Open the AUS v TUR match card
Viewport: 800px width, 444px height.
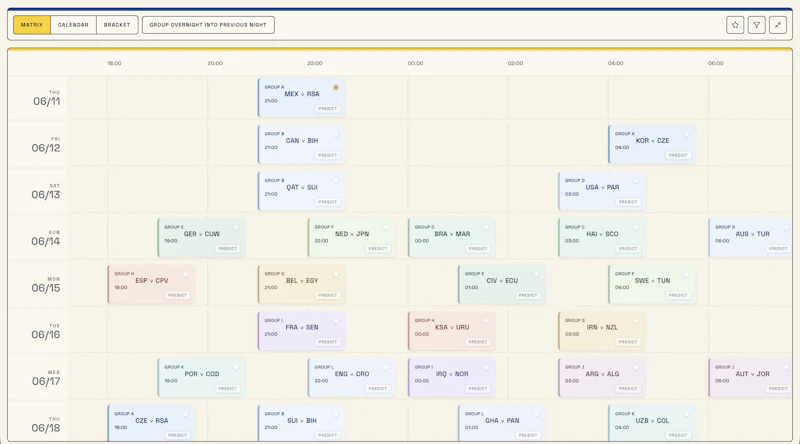(x=750, y=238)
